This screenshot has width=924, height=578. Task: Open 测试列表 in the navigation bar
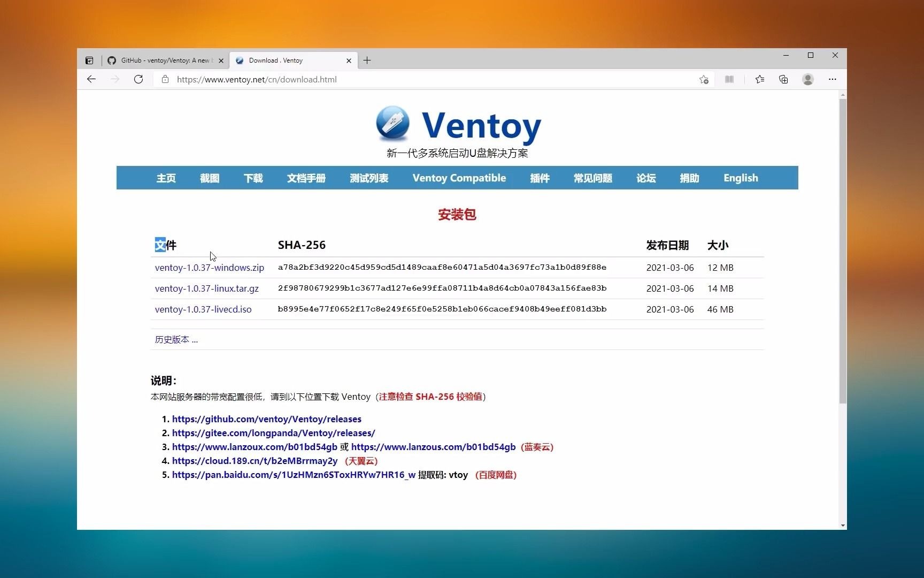tap(369, 178)
